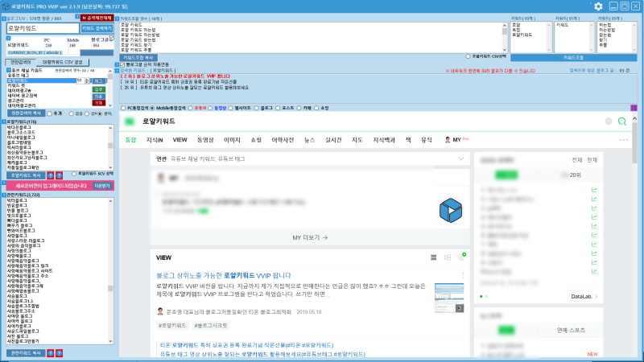Click the VIEW notification icon with green dot
644x362 pixels.
point(461,257)
